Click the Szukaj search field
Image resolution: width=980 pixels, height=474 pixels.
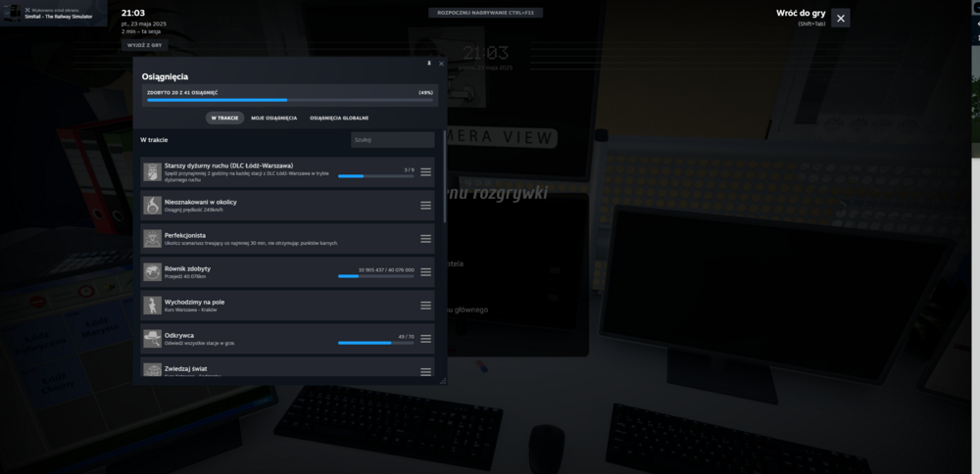click(393, 140)
